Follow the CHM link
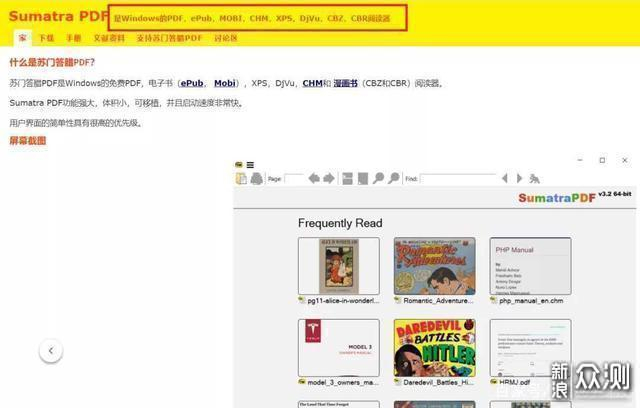The image size is (640, 408). (x=313, y=83)
